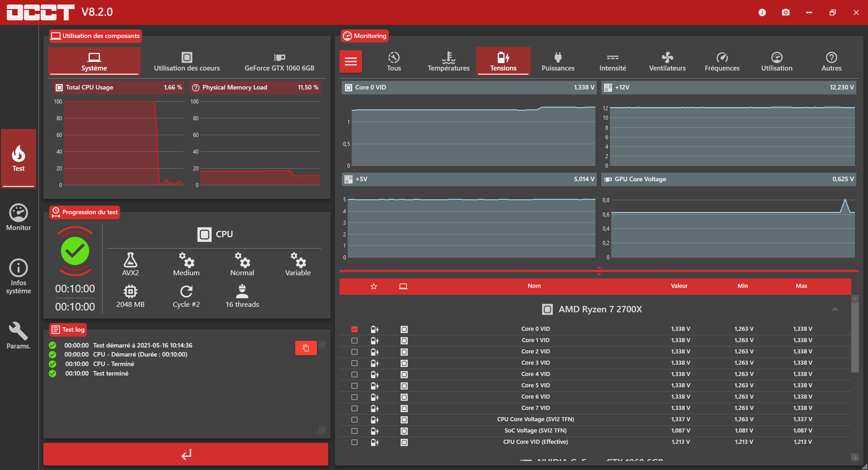Select the Températures monitoring tab
868x470 pixels.
tap(448, 61)
